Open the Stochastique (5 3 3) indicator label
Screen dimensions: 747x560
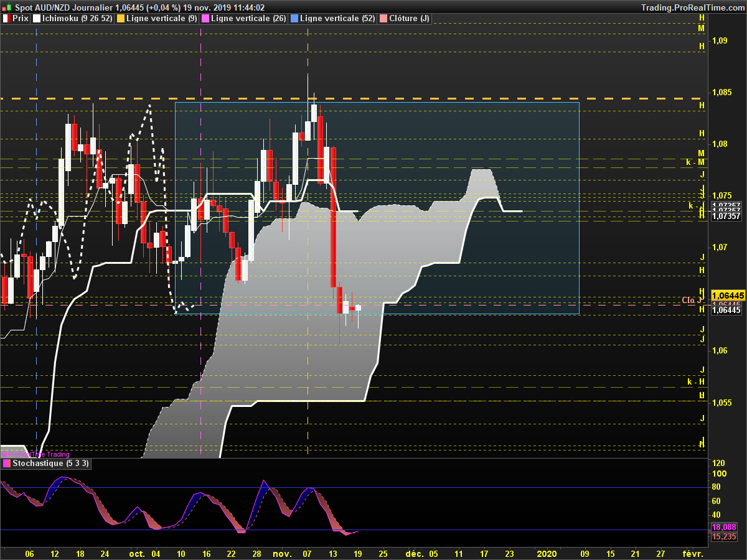click(x=51, y=464)
